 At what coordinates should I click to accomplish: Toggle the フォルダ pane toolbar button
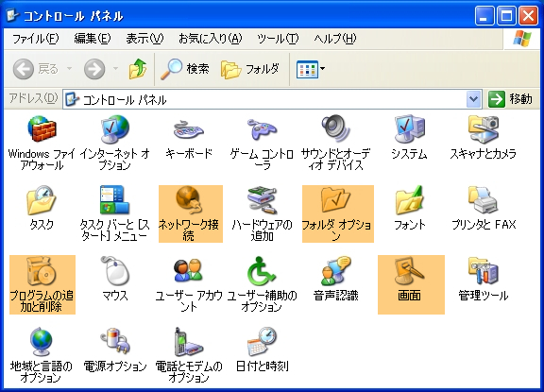[249, 69]
